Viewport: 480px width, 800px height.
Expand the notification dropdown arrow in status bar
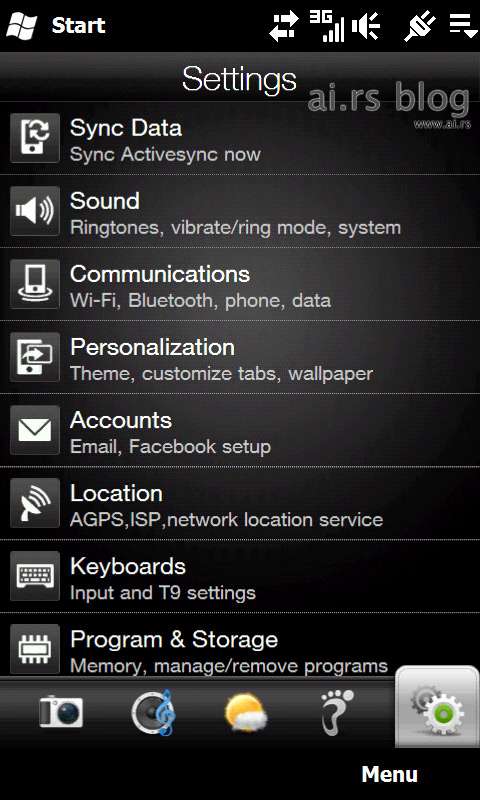tap(463, 26)
